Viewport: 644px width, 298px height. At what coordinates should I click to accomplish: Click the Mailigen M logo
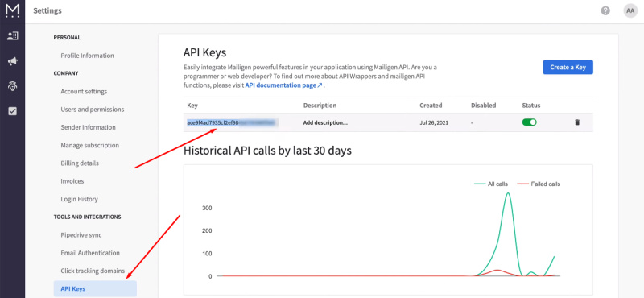pos(12,10)
